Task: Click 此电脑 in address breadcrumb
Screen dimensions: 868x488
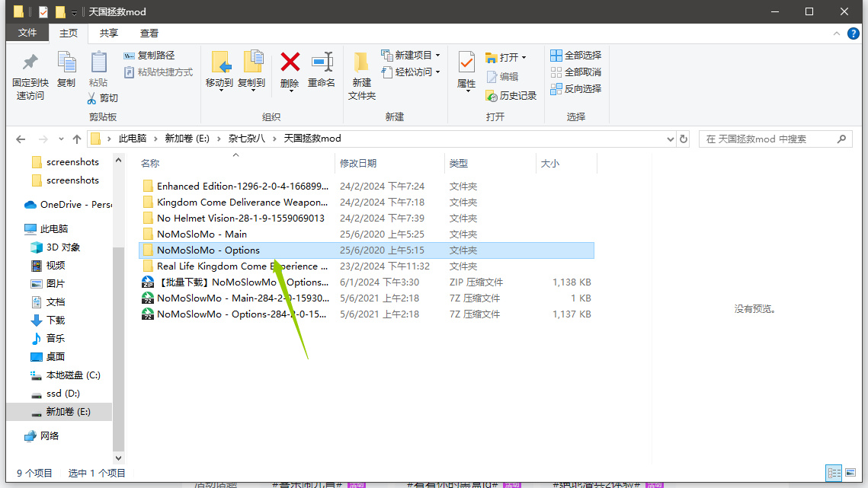Action: coord(133,139)
